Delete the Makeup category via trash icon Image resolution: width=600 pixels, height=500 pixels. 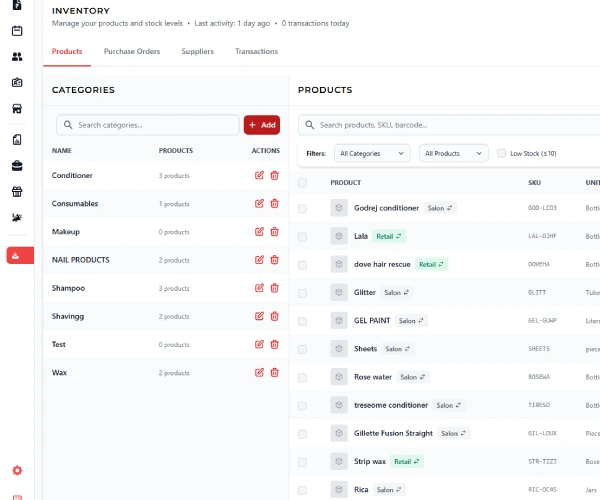point(275,231)
